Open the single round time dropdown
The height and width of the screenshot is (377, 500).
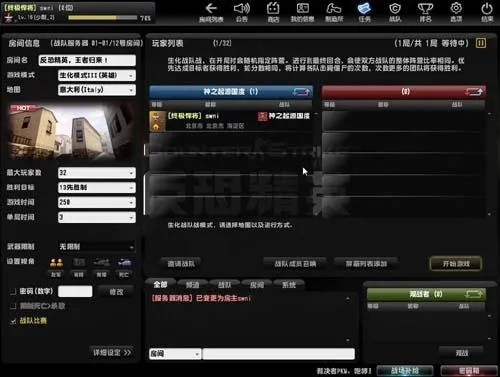(x=97, y=217)
